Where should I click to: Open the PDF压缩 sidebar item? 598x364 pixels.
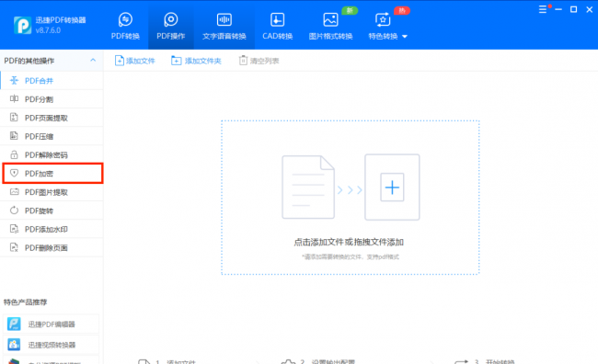click(52, 136)
